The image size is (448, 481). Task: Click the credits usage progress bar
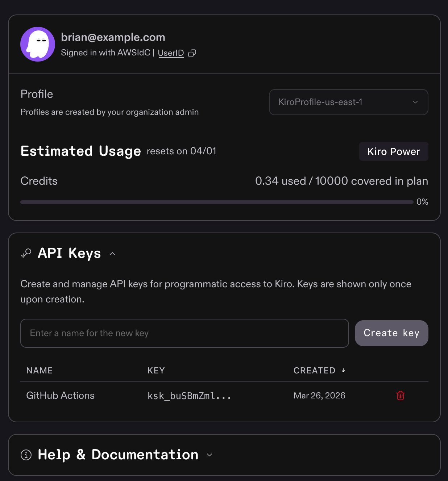pyautogui.click(x=217, y=202)
